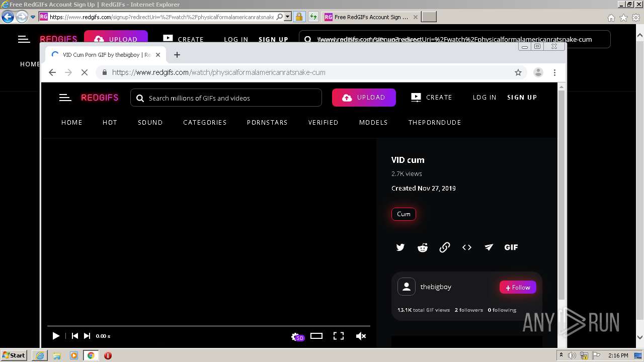Open a new tab in Internet Explorer

[x=429, y=17]
